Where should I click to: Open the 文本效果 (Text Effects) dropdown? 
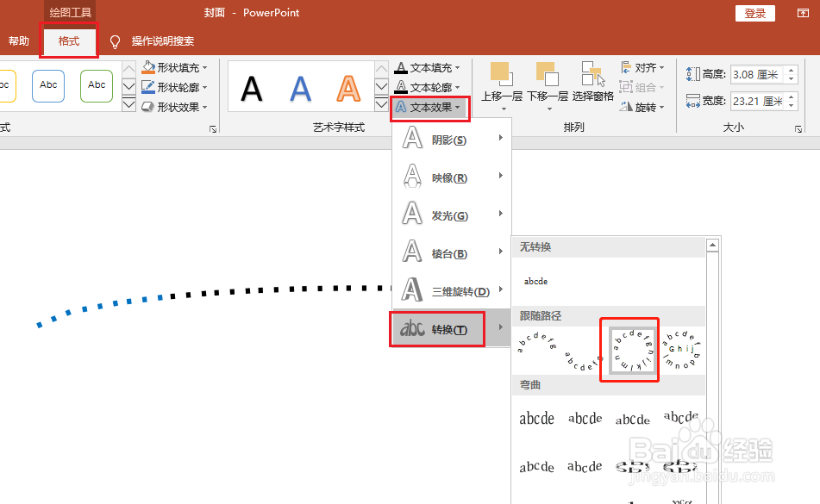(x=429, y=108)
